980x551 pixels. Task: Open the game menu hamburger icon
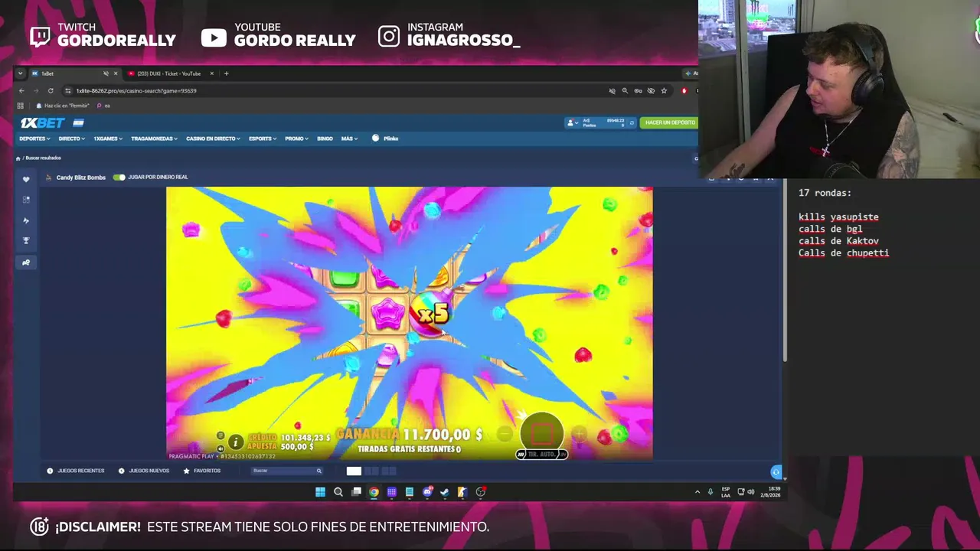coord(220,436)
